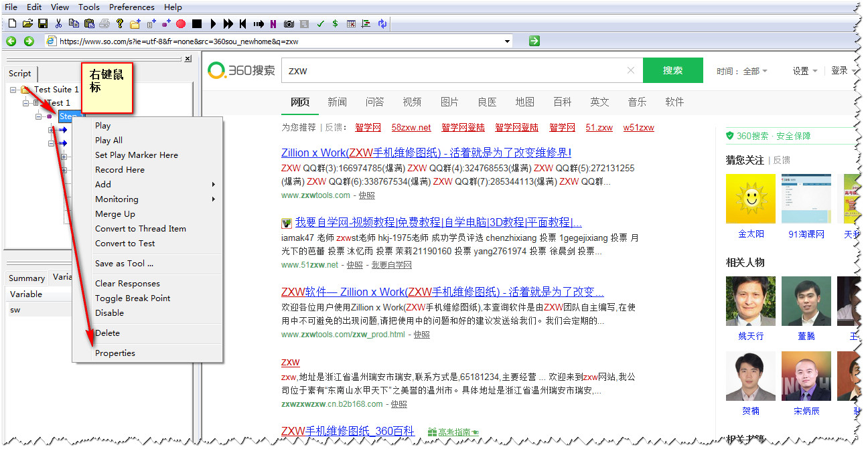Stop with the black square button
868x451 pixels.
coord(197,23)
